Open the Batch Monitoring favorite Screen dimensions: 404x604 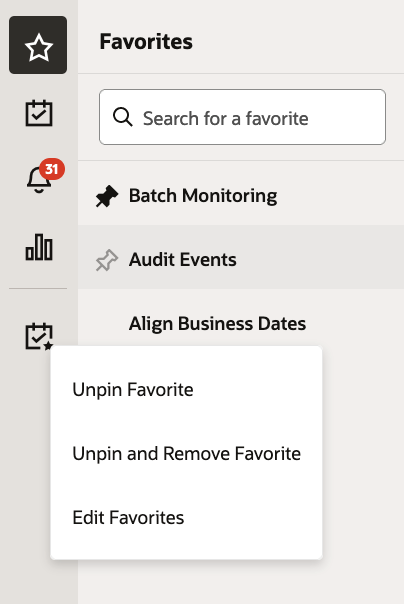pyautogui.click(x=203, y=196)
